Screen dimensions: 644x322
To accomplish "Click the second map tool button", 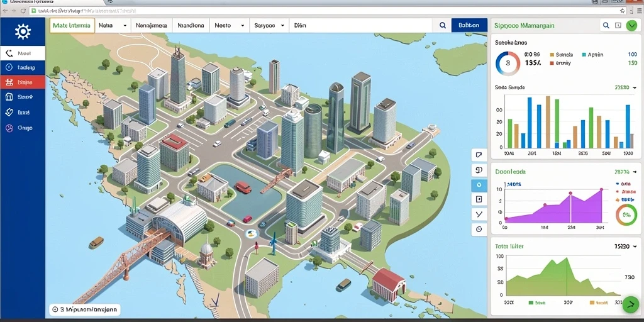I will [479, 170].
